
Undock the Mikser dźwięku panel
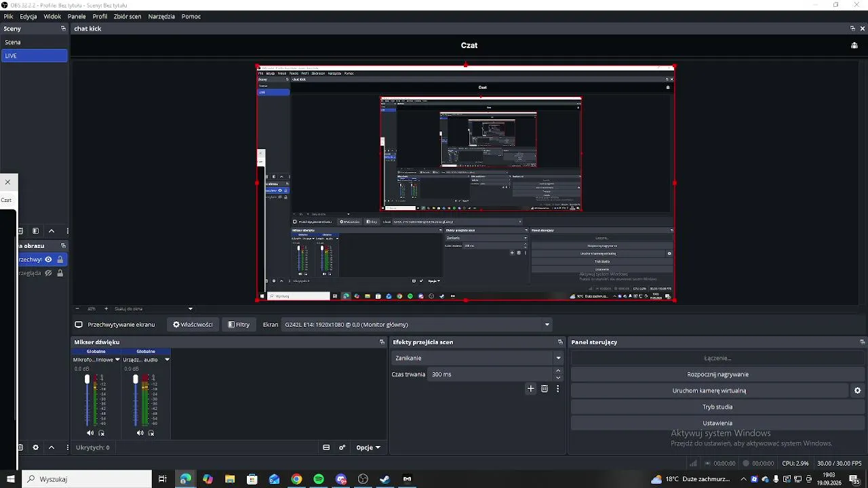click(x=382, y=342)
